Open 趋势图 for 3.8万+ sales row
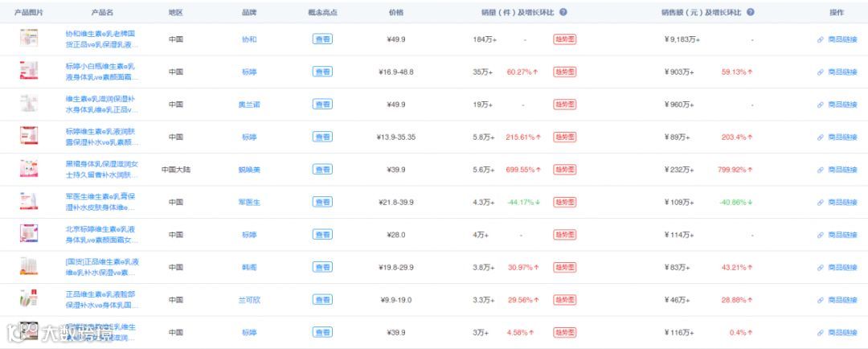 565,267
